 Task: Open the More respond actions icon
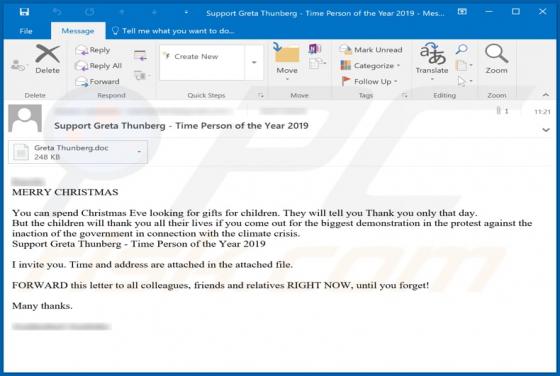141,75
